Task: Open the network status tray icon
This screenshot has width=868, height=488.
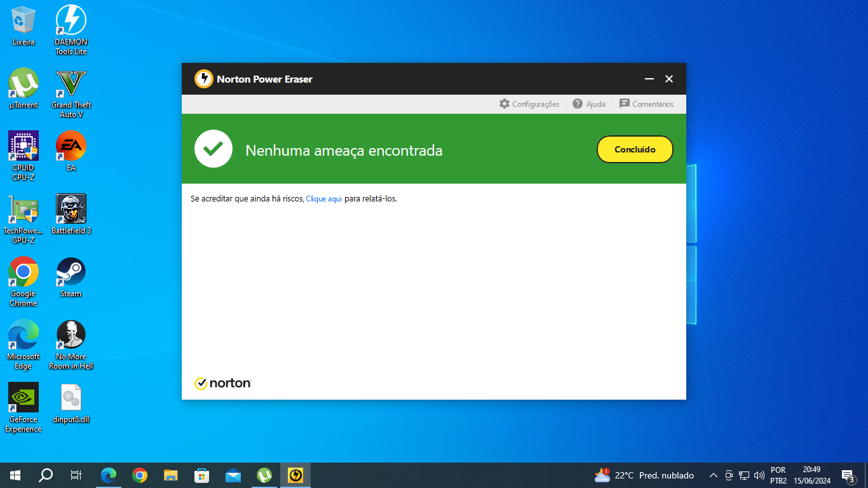Action: (x=744, y=475)
